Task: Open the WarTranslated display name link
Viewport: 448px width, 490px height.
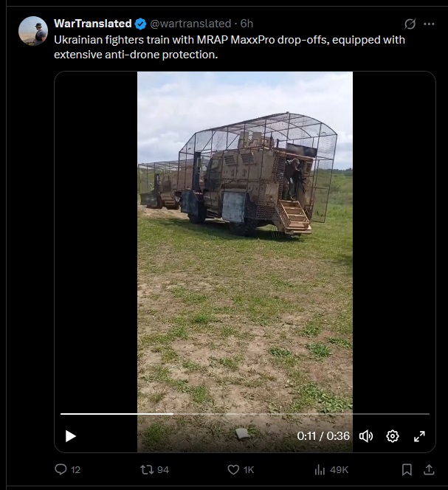Action: coord(92,24)
